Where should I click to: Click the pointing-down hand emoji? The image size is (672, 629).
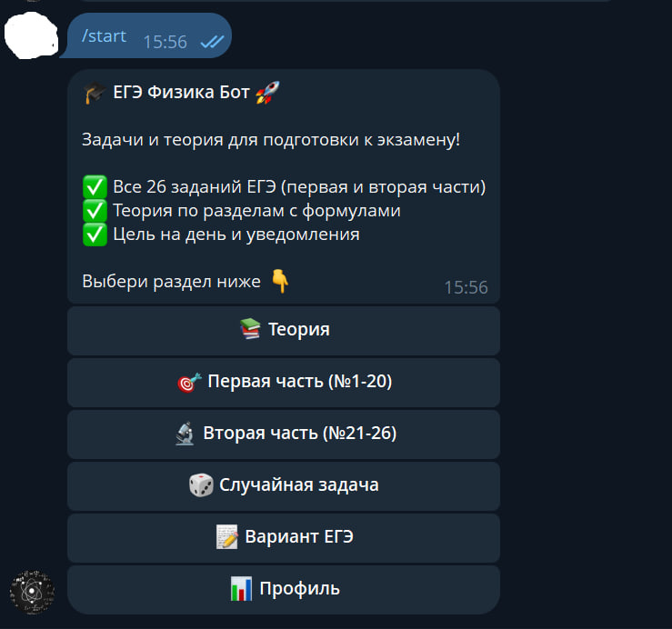tap(280, 281)
